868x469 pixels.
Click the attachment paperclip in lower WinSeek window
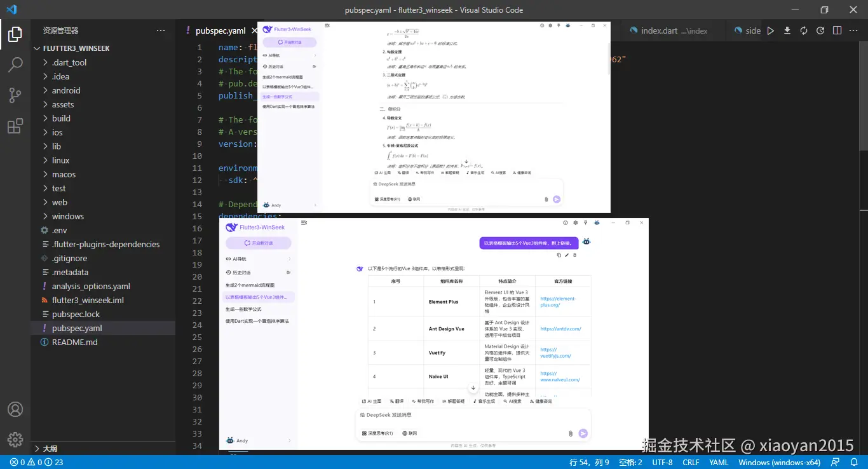click(571, 433)
